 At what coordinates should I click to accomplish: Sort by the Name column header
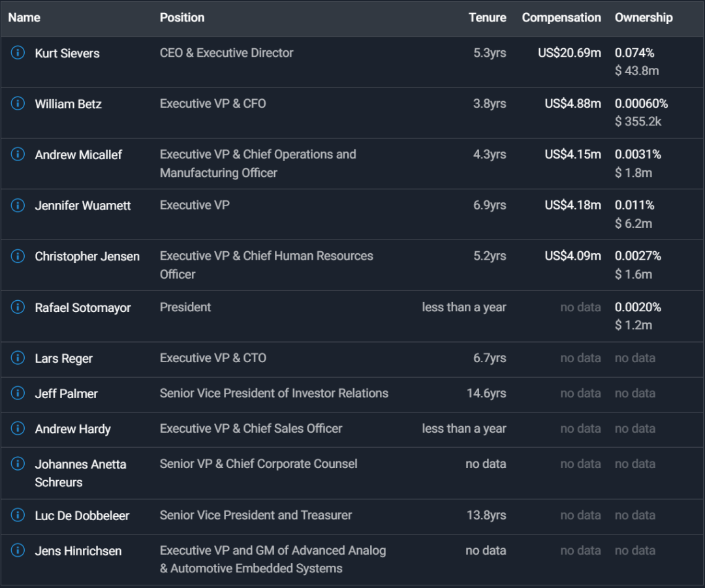[24, 18]
